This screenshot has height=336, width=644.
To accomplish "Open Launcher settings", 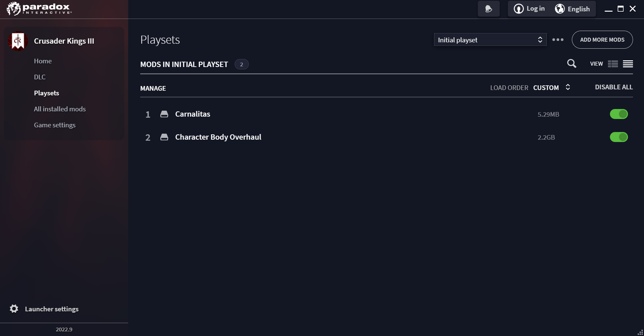I will (x=52, y=309).
